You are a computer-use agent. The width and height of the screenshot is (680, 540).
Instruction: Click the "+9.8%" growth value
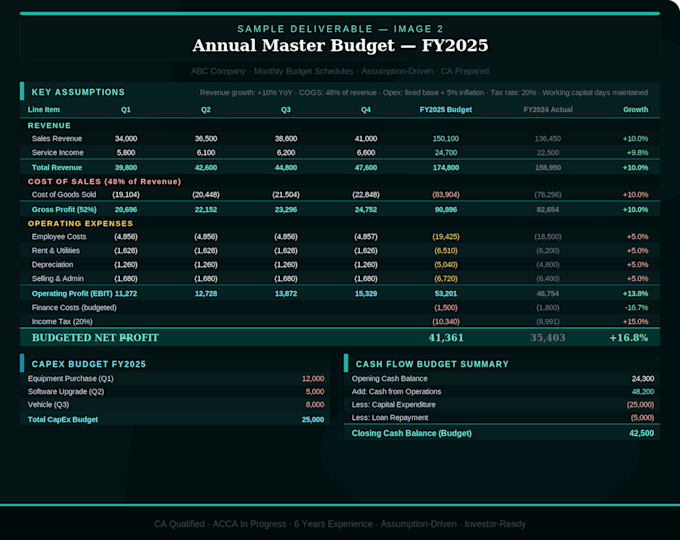click(x=637, y=153)
